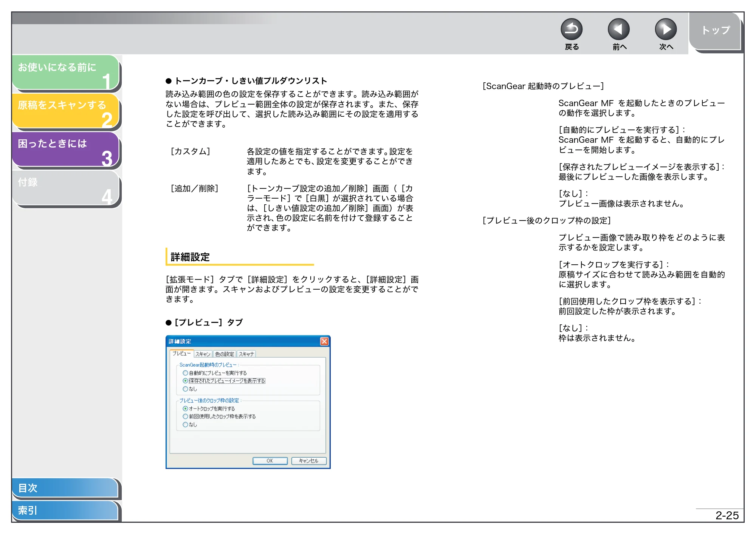Open chapter 4 付録
The width and height of the screenshot is (756, 534).
click(x=66, y=188)
